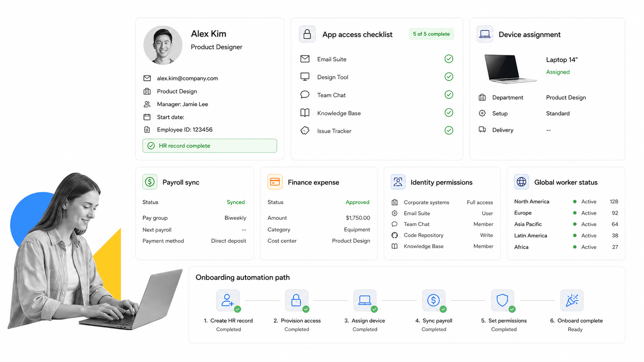The height and width of the screenshot is (362, 644).
Task: Click the Sync payroll dollar step icon
Action: click(434, 300)
